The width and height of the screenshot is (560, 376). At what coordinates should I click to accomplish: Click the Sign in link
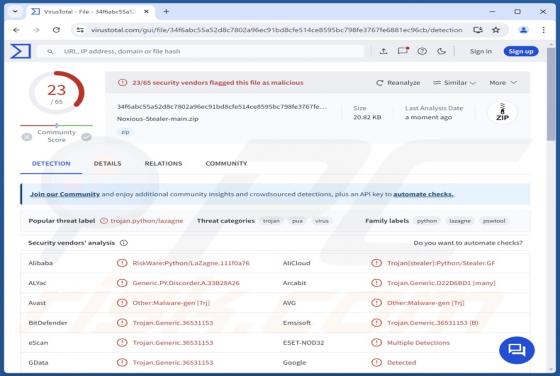(x=481, y=51)
